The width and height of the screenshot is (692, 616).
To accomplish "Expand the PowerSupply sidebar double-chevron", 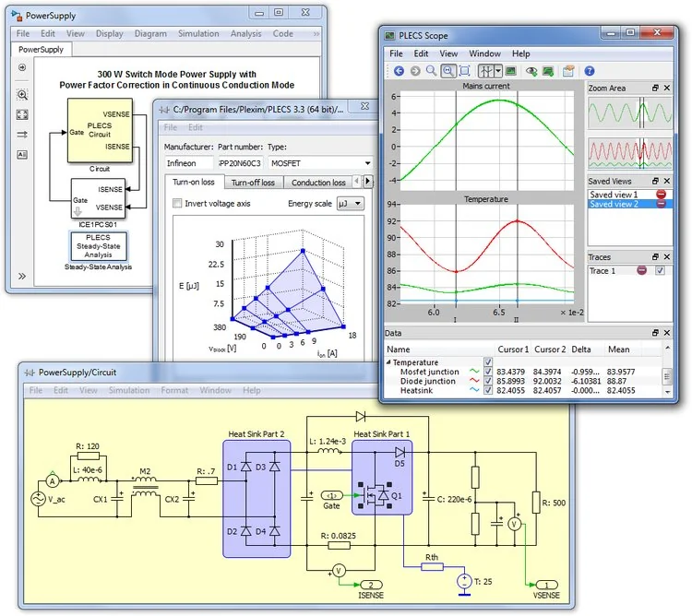I will pyautogui.click(x=22, y=276).
